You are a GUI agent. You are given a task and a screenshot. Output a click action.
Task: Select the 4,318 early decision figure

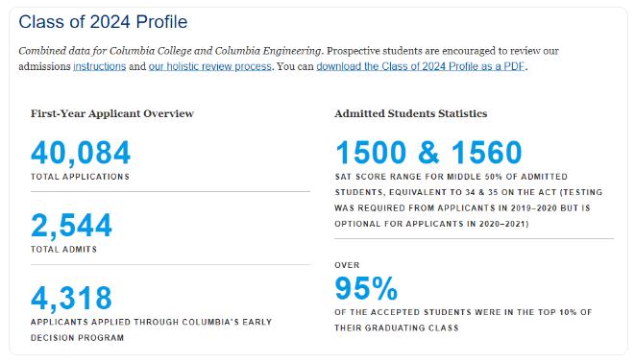tap(71, 299)
